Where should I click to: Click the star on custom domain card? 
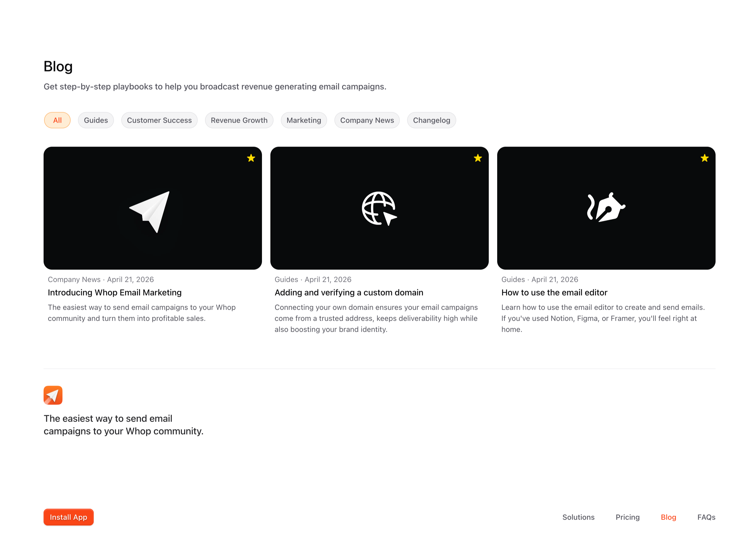[478, 158]
